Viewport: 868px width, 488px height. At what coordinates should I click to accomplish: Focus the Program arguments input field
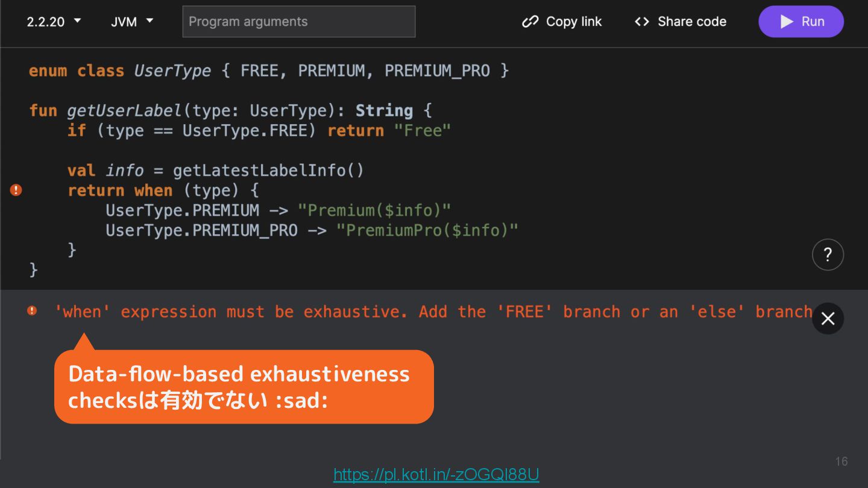pyautogui.click(x=299, y=22)
